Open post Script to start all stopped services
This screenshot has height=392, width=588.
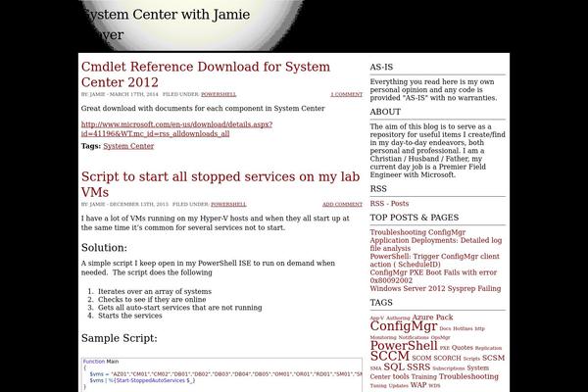[x=220, y=184]
